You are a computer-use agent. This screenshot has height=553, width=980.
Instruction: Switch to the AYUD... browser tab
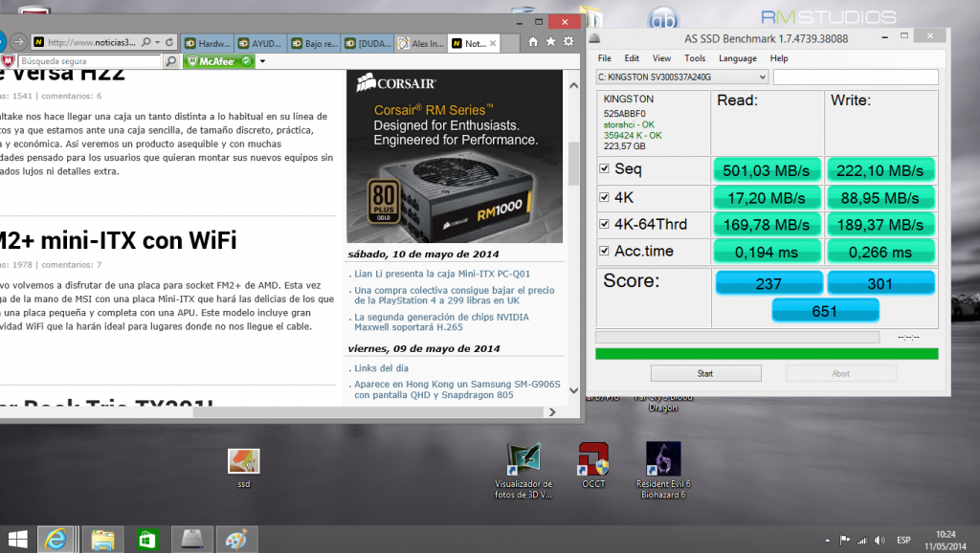(260, 43)
